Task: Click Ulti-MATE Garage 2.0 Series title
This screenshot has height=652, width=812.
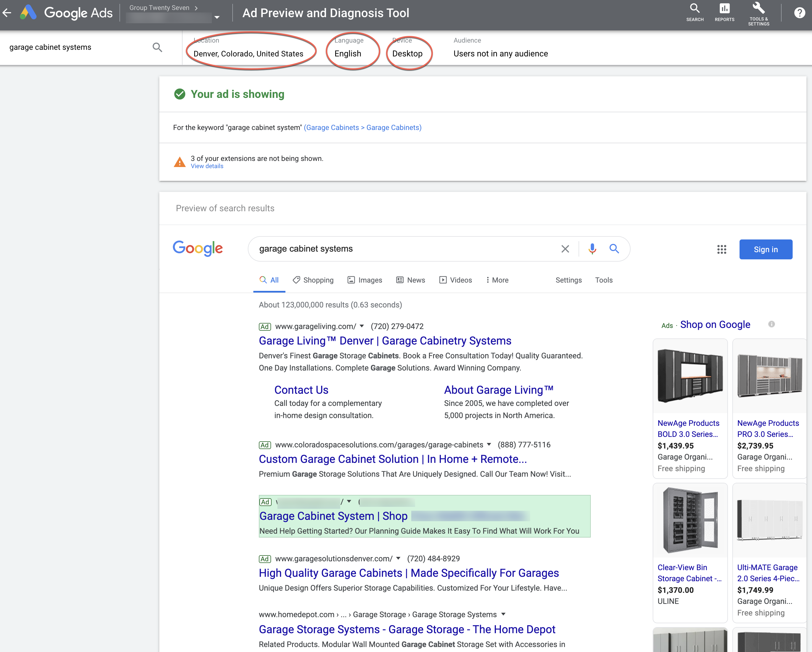Action: [x=768, y=573]
